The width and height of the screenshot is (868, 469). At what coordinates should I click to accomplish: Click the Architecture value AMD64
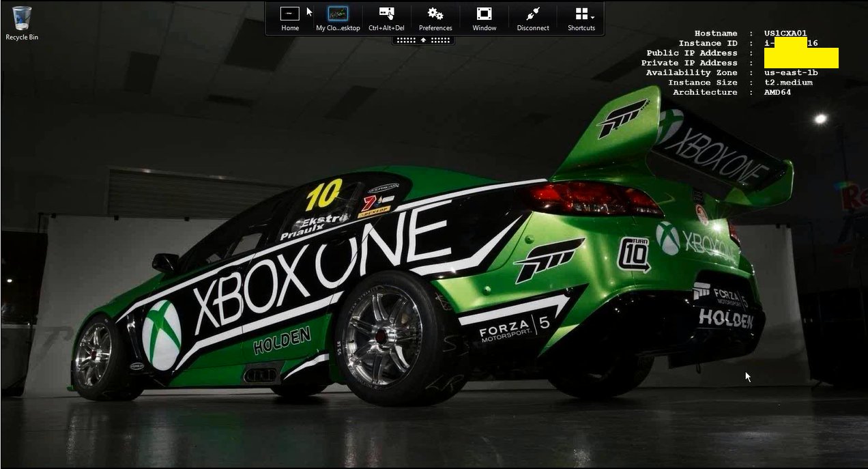click(777, 92)
